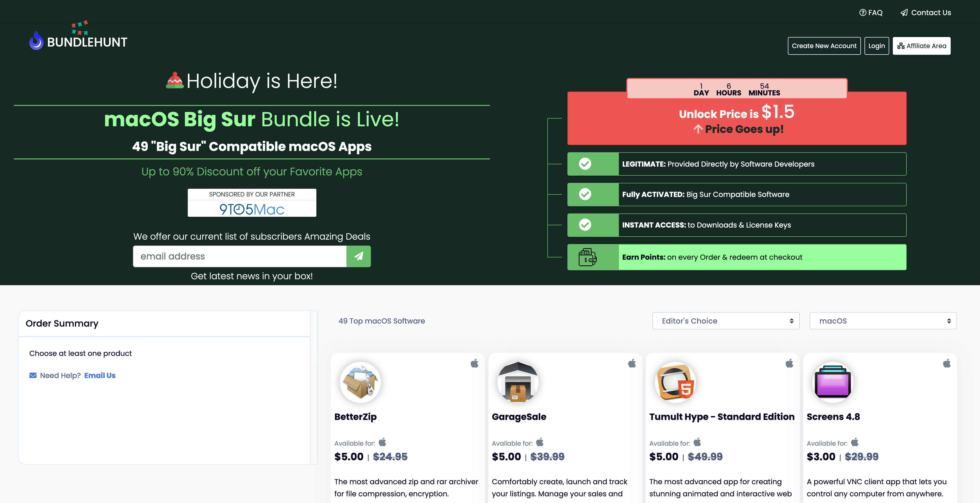Click the Email Us link
The height and width of the screenshot is (503, 980).
pos(100,375)
